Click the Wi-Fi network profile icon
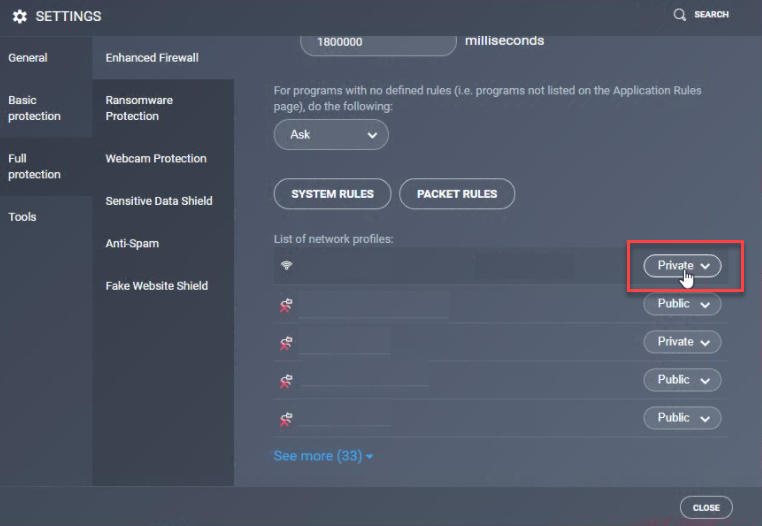 click(x=286, y=265)
